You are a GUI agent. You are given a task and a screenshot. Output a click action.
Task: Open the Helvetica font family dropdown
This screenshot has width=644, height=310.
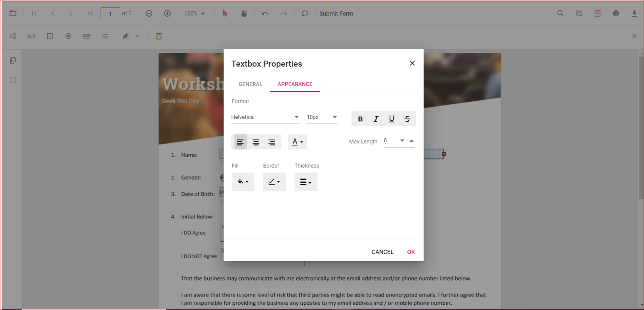265,117
